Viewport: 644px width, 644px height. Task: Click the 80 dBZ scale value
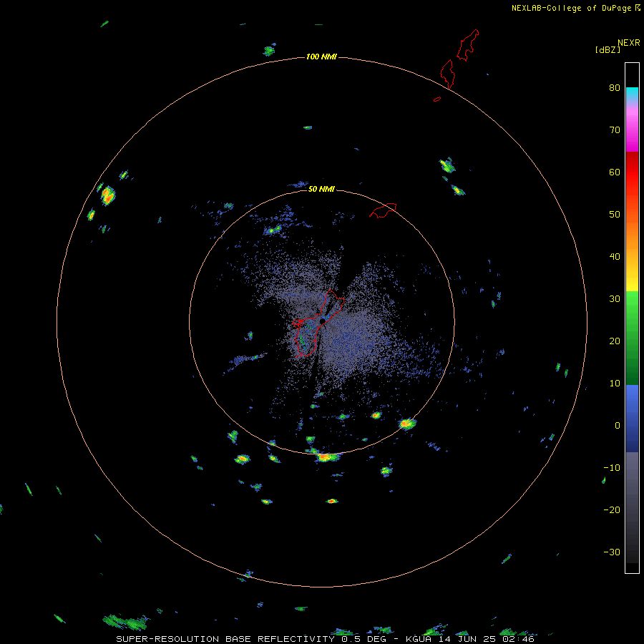tap(615, 87)
